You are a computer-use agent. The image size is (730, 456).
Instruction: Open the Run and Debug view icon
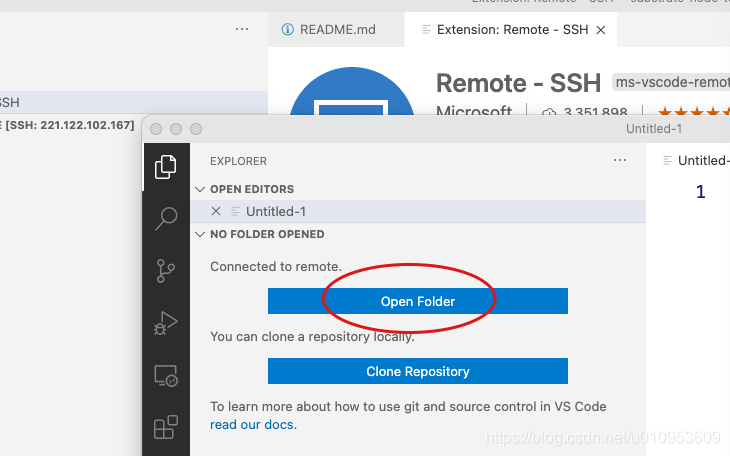(166, 323)
